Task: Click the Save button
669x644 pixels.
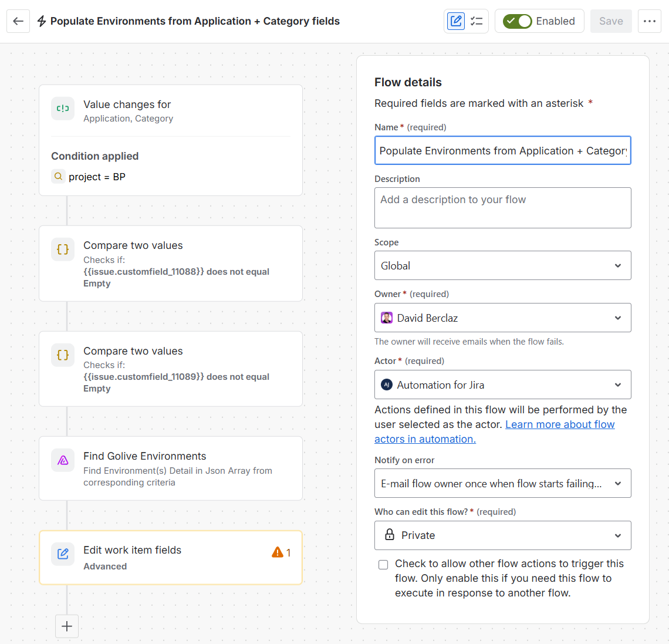Action: pyautogui.click(x=611, y=21)
